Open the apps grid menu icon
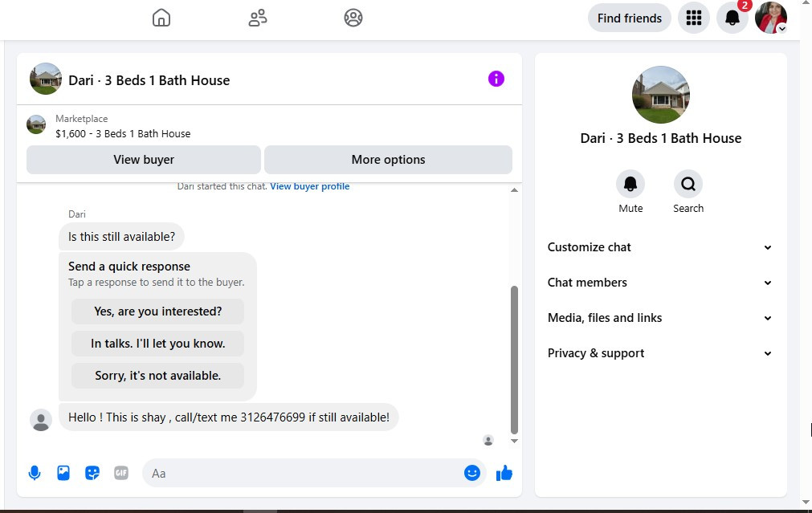 point(693,18)
